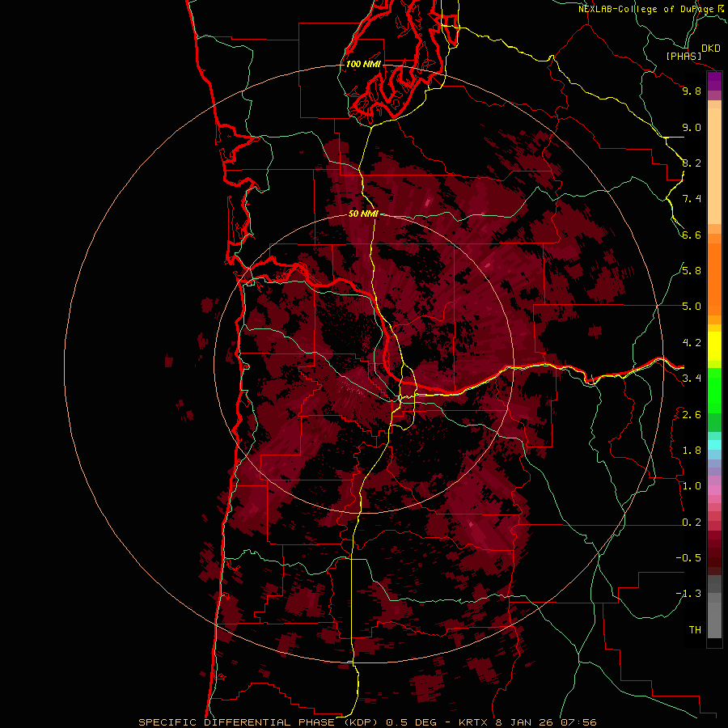728x728 pixels.
Task: Click the gray segment near TH on scale
Action: [x=714, y=620]
